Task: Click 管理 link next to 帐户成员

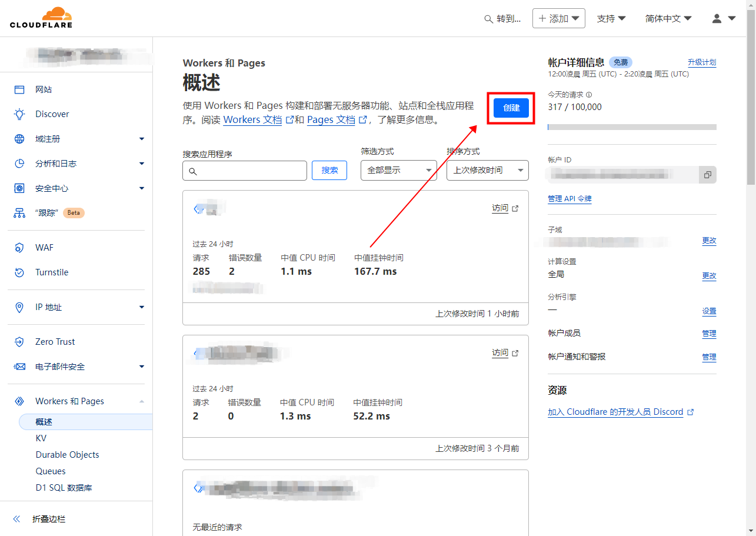Action: tap(709, 334)
